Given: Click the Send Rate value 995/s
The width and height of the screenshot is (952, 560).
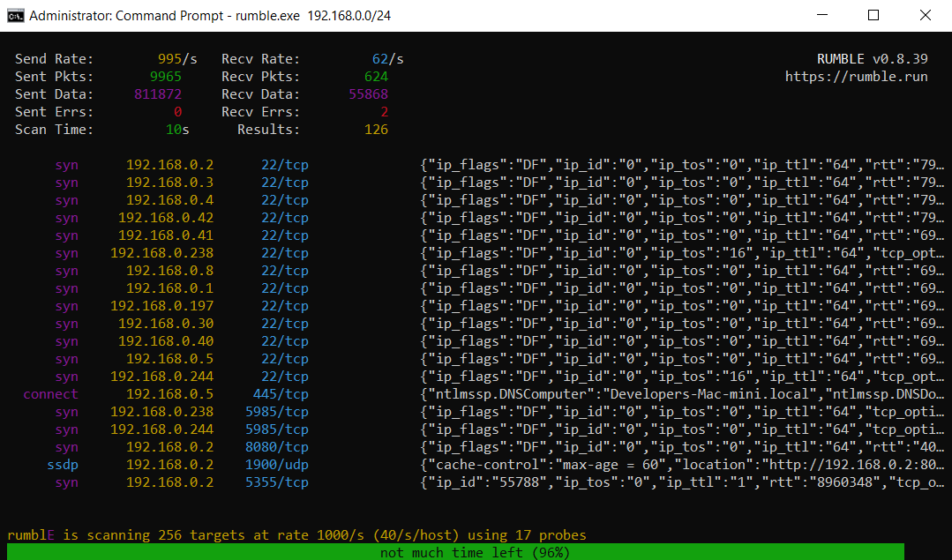Looking at the screenshot, I should point(177,59).
